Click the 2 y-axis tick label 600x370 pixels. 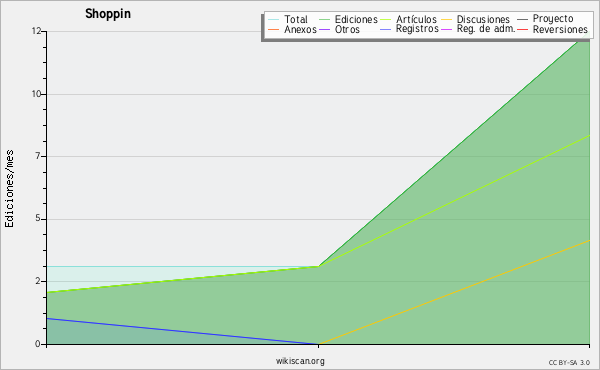pyautogui.click(x=38, y=281)
